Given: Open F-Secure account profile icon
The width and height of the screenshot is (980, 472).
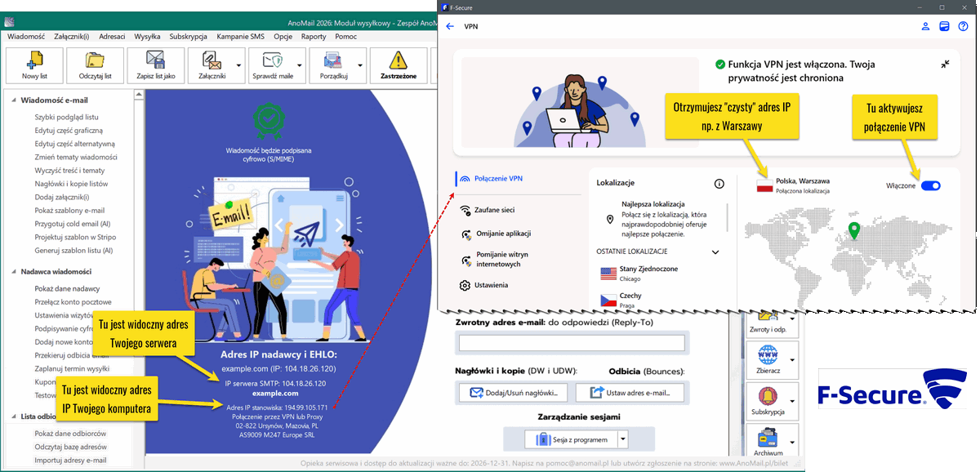Looking at the screenshot, I should (x=926, y=26).
